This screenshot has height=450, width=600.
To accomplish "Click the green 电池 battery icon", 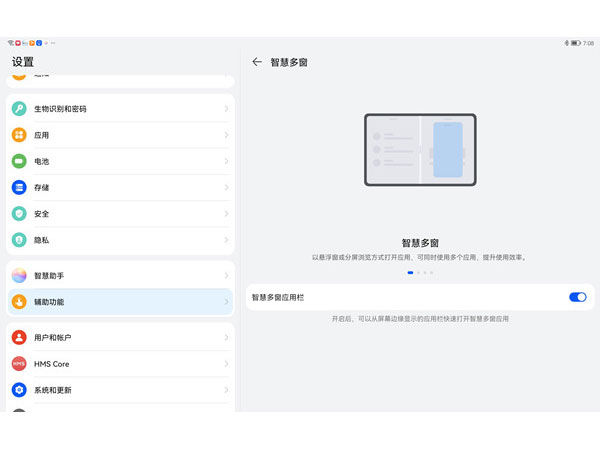I will (19, 161).
